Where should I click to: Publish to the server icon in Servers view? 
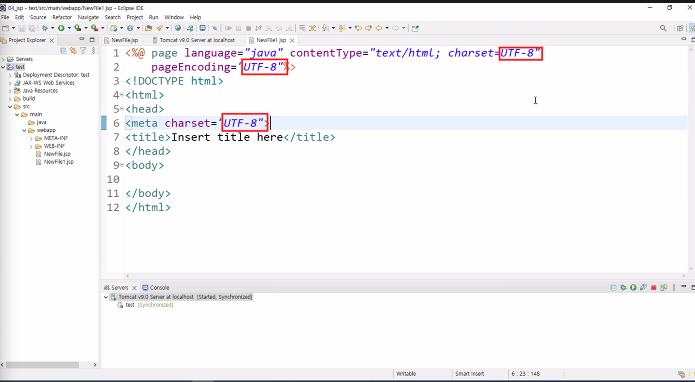click(664, 288)
